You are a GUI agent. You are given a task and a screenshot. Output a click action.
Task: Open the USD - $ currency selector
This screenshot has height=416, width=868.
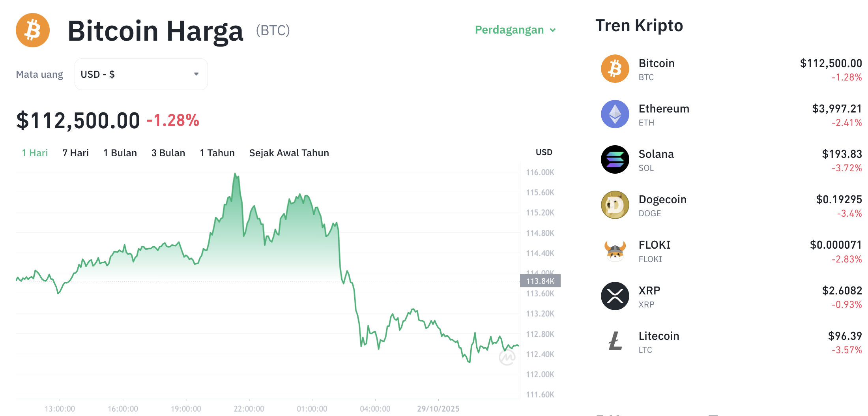[x=141, y=74]
